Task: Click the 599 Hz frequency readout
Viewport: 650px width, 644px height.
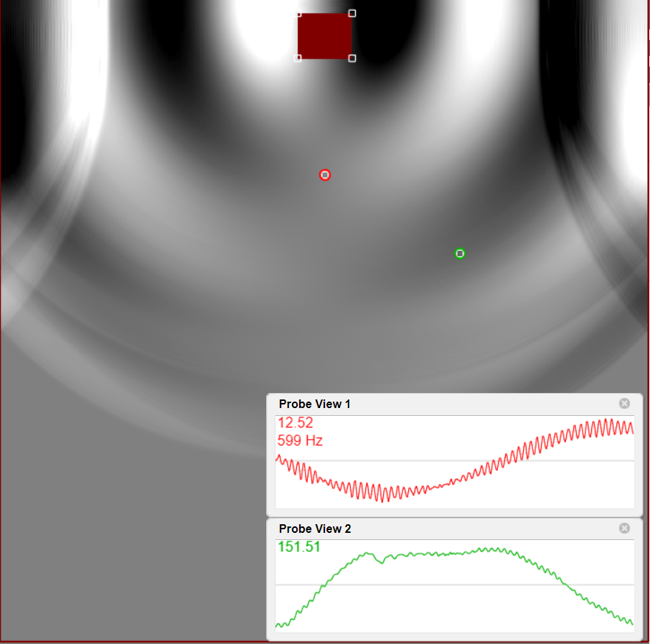Action: pyautogui.click(x=300, y=440)
